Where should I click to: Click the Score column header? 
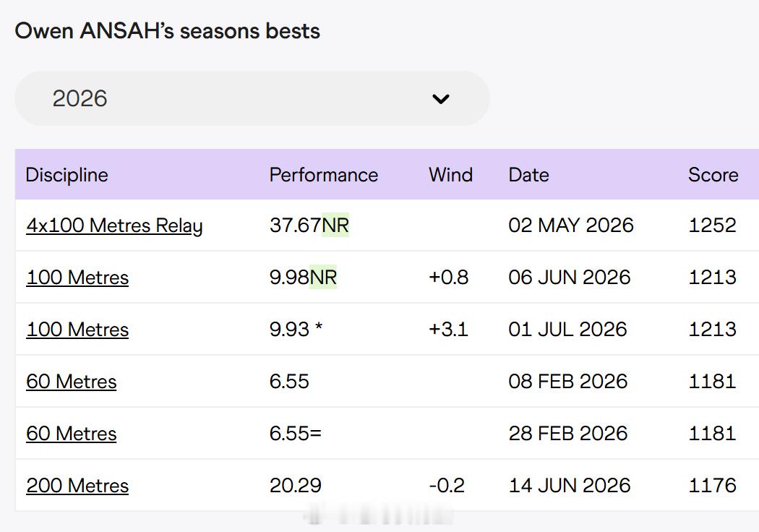click(713, 175)
